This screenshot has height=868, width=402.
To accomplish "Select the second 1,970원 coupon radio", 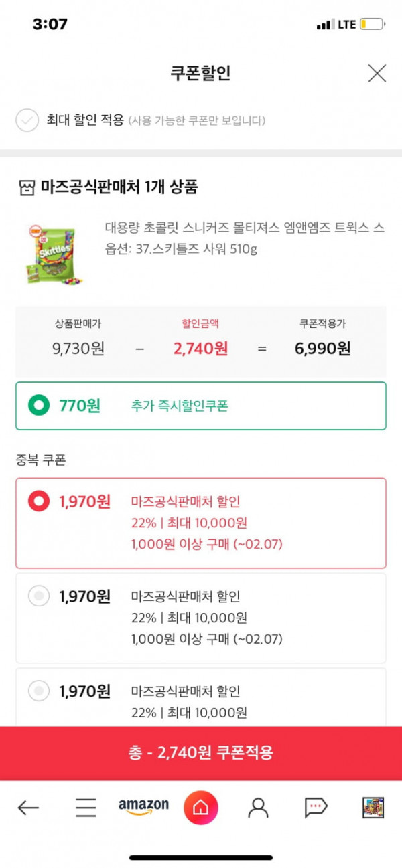I will 39,596.
